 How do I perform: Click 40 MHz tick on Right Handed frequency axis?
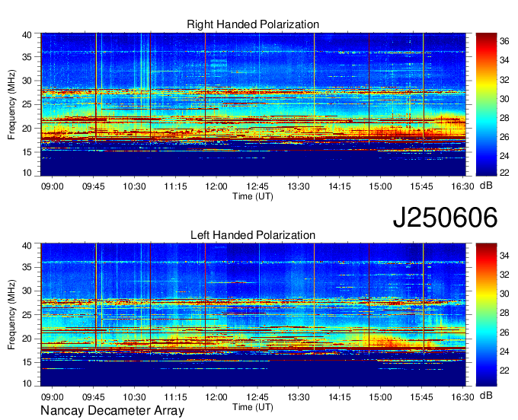pyautogui.click(x=27, y=35)
